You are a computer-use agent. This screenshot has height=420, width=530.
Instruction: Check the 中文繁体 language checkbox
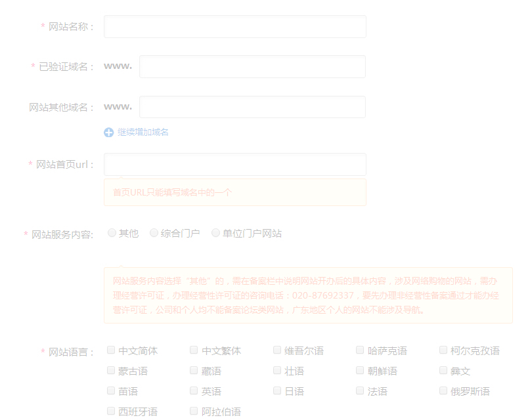point(193,350)
